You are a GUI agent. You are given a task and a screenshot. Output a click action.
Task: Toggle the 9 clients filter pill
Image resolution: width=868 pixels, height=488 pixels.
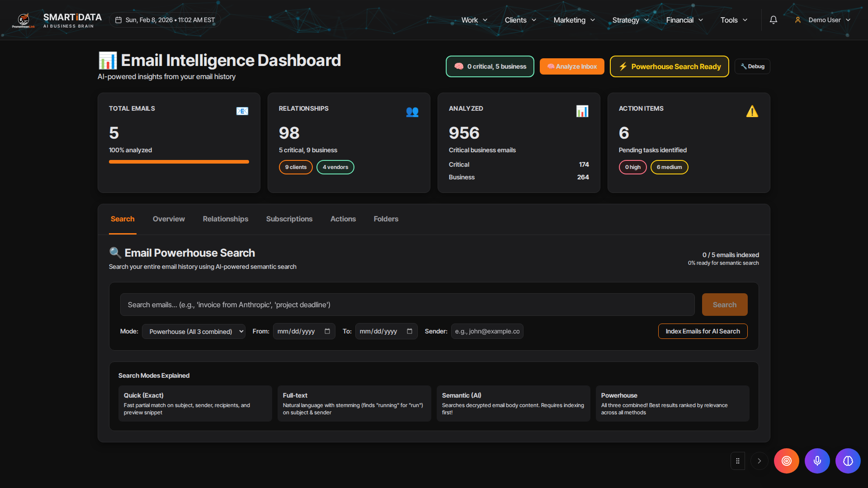[296, 167]
